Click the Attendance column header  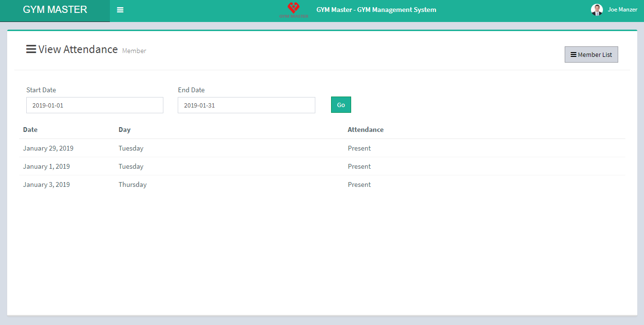(x=365, y=130)
